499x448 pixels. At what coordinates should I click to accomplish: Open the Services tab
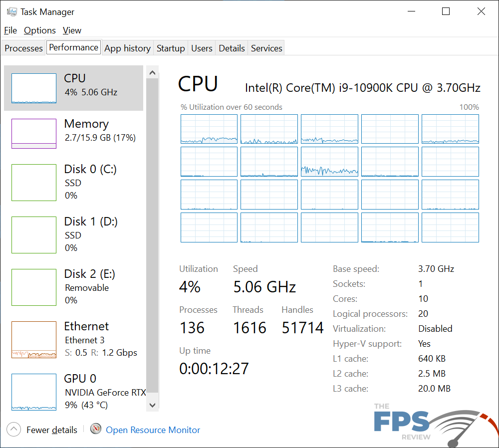[266, 48]
